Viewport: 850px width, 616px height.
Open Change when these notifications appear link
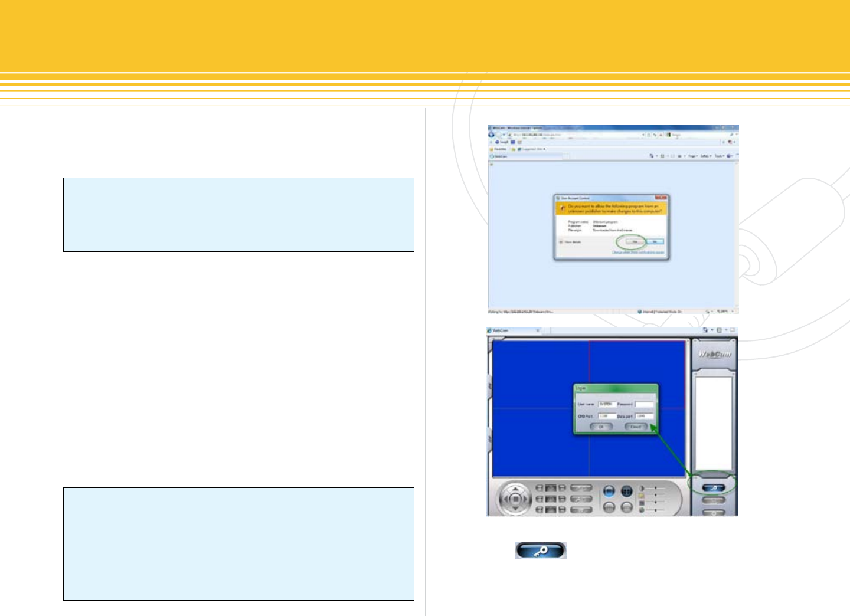pos(638,253)
